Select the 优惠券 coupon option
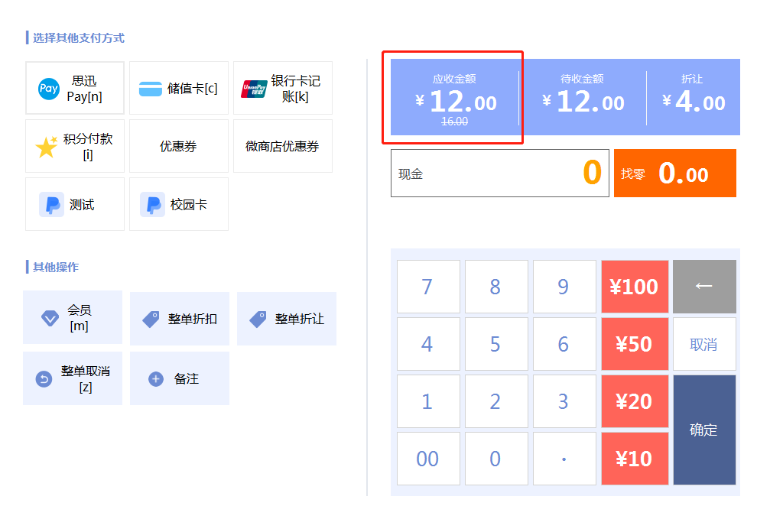The height and width of the screenshot is (532, 770). point(179,146)
